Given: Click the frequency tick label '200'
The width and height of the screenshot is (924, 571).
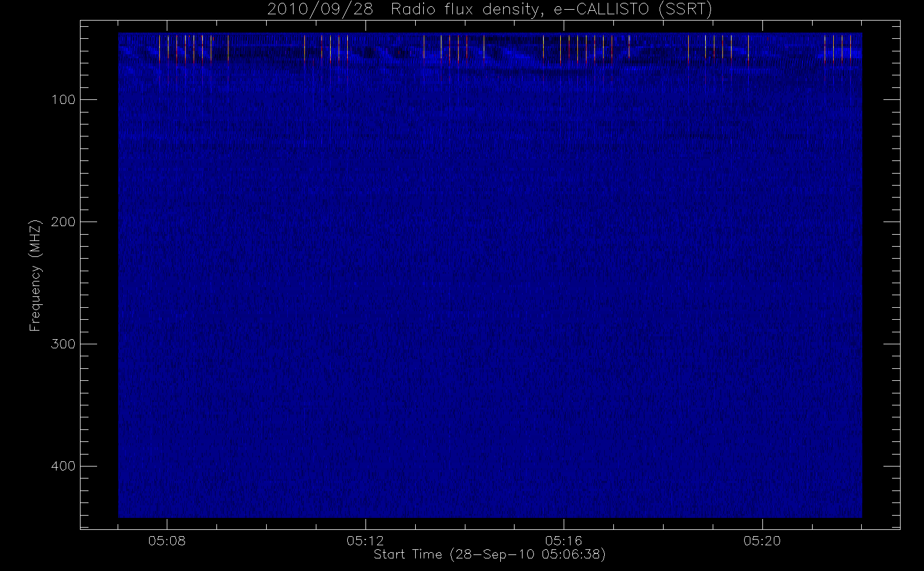Looking at the screenshot, I should (x=63, y=222).
